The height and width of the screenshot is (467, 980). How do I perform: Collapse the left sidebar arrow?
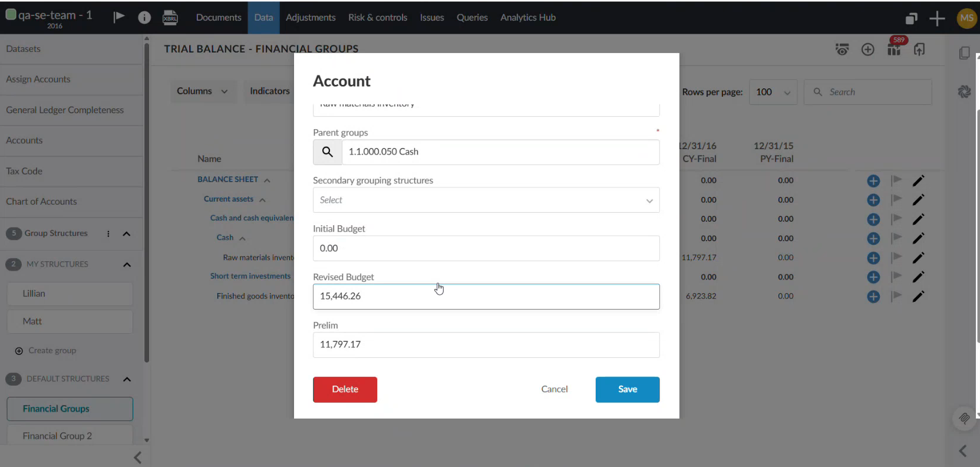pos(137,457)
